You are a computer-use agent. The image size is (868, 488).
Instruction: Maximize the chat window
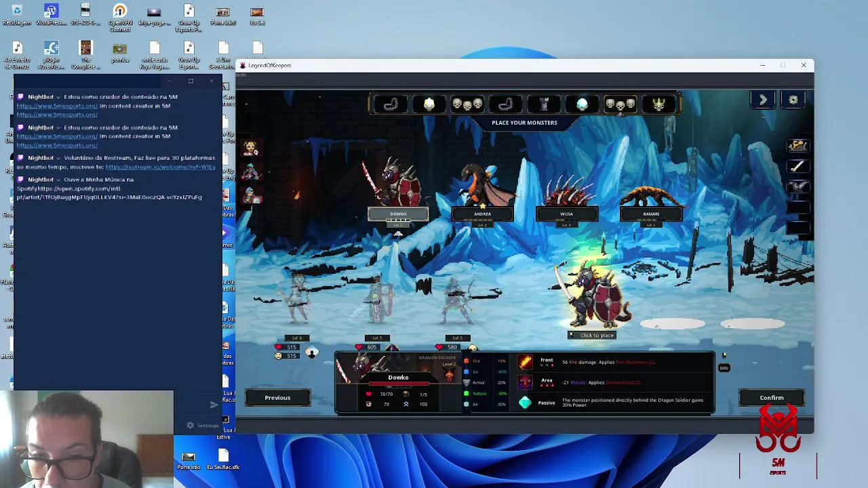[191, 81]
